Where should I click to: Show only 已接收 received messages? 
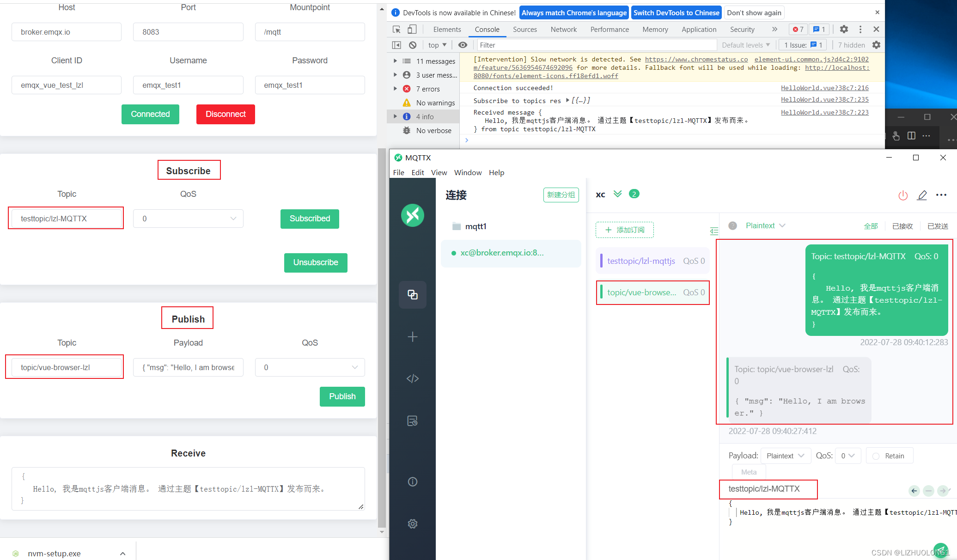[x=902, y=226]
